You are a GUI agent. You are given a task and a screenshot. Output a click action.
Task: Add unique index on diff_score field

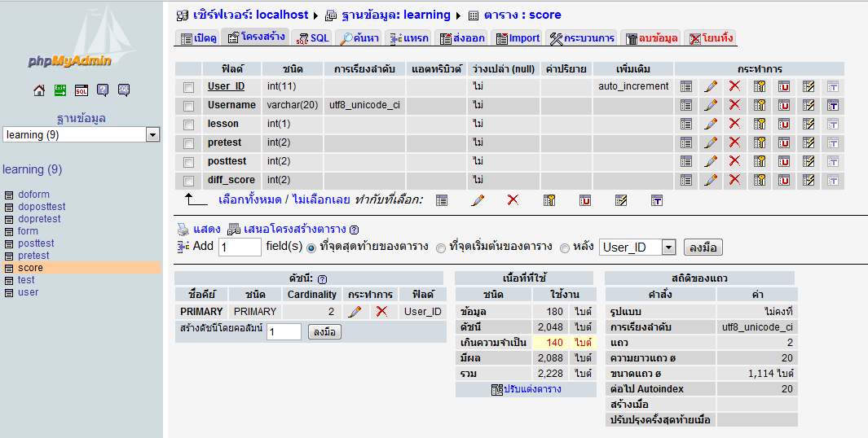pos(784,180)
